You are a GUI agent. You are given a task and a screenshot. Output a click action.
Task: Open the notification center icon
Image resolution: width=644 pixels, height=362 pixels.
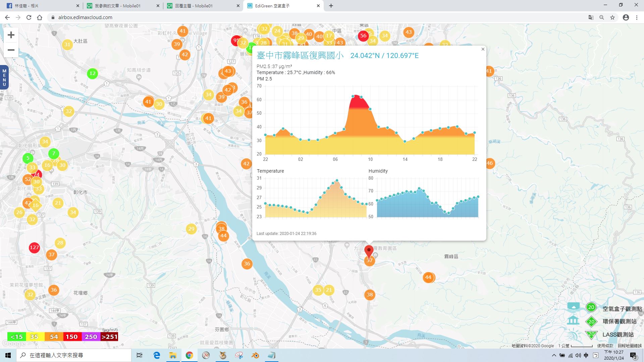(633, 355)
